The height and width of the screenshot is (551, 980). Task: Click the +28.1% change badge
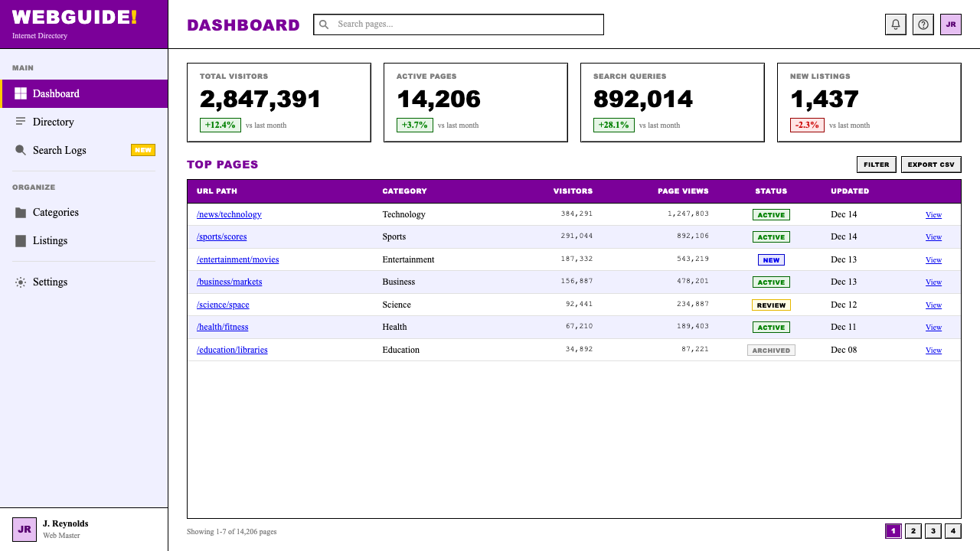613,125
